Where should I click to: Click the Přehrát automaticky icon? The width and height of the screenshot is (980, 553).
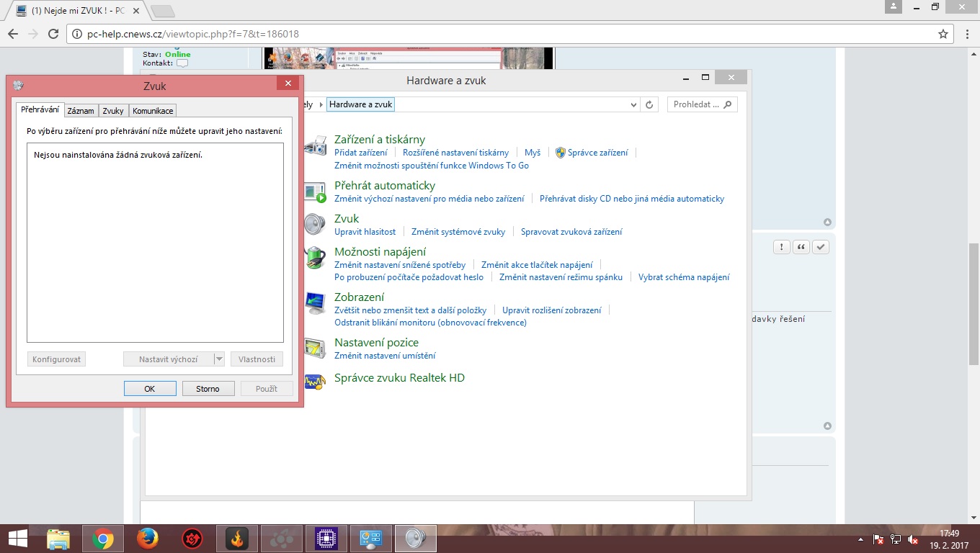pyautogui.click(x=314, y=192)
